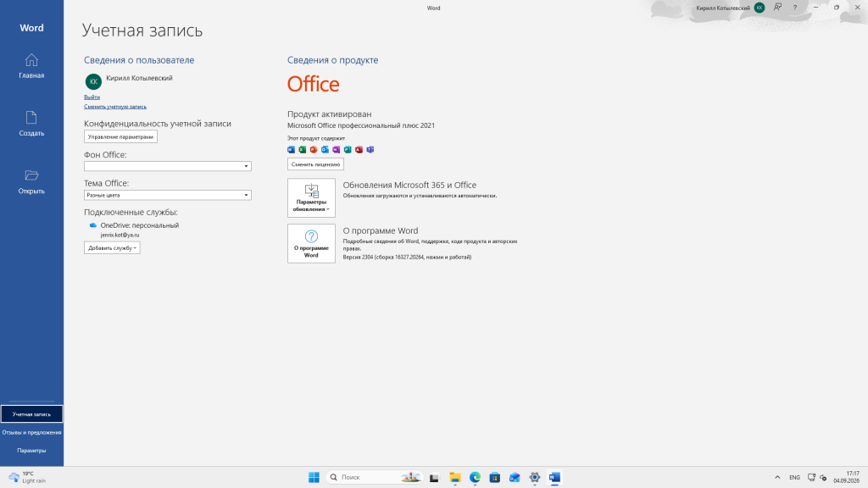Open the weather widget showing Light rain
Screen dimensions: 868x488
(27, 477)
